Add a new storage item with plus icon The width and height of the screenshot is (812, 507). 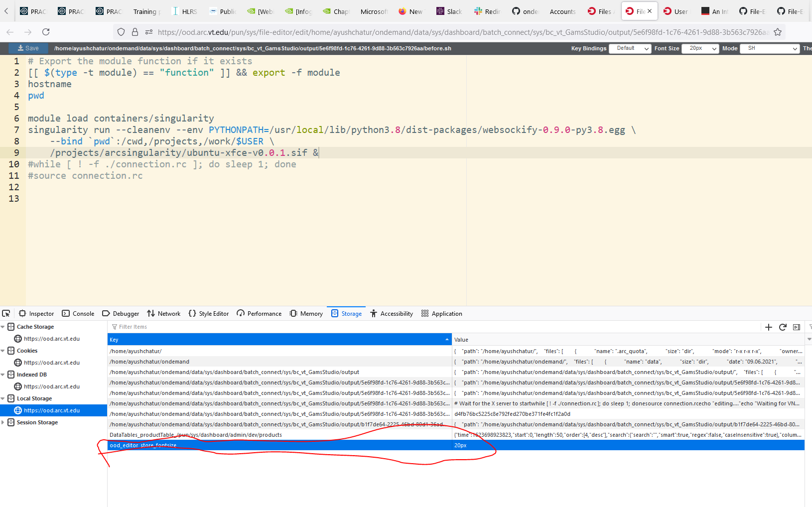(x=768, y=327)
